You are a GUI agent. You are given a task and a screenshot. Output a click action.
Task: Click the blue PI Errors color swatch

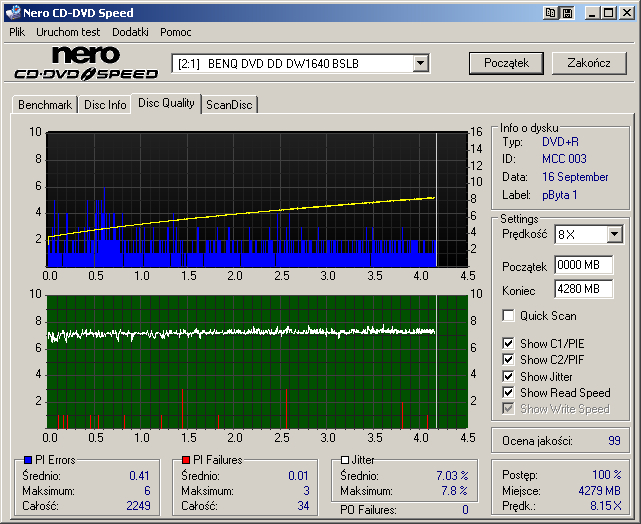pyautogui.click(x=28, y=460)
